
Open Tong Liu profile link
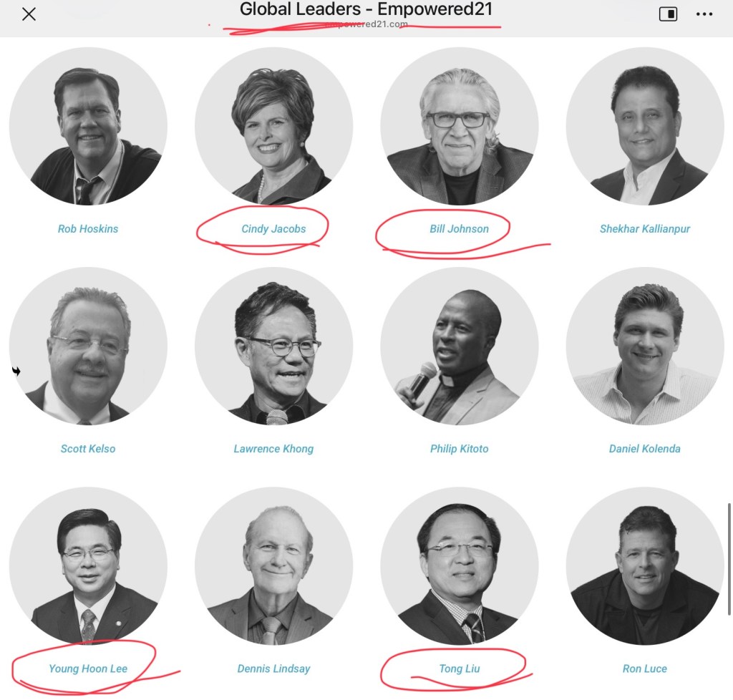tap(459, 669)
